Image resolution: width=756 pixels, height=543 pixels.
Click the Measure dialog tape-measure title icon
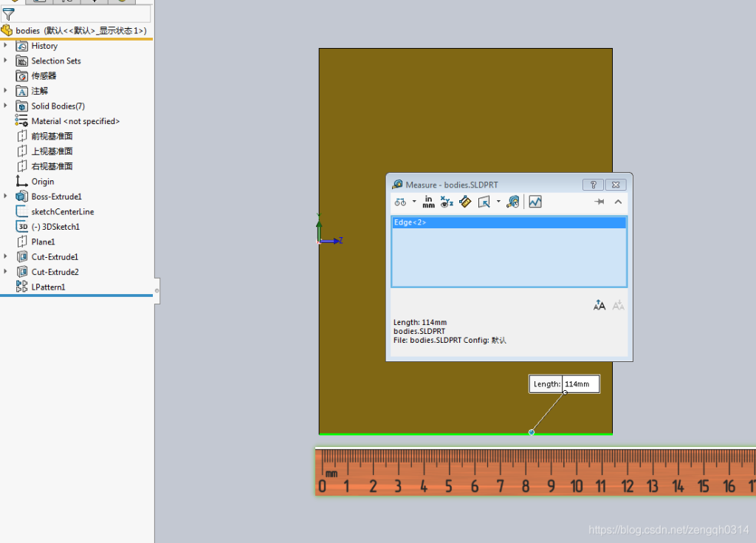pos(397,185)
